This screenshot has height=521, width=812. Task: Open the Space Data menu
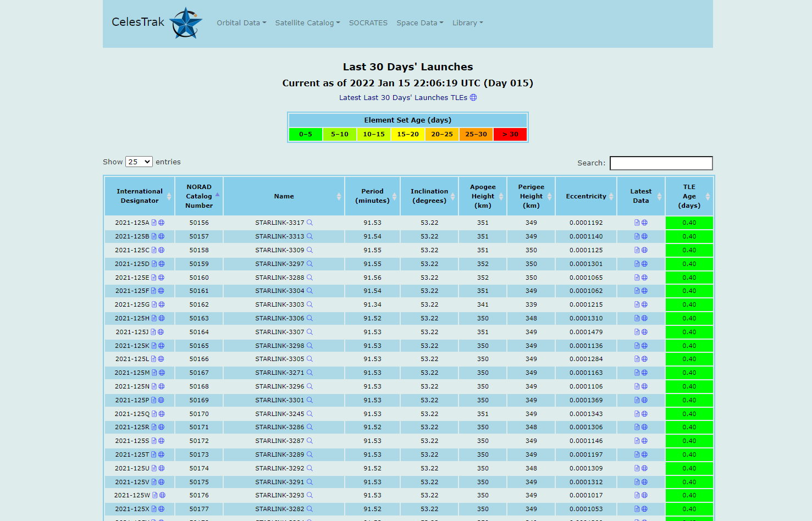pos(420,23)
